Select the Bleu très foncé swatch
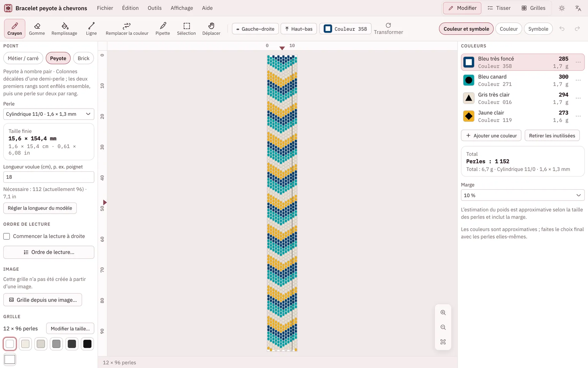Image resolution: width=588 pixels, height=368 pixels. 469,62
